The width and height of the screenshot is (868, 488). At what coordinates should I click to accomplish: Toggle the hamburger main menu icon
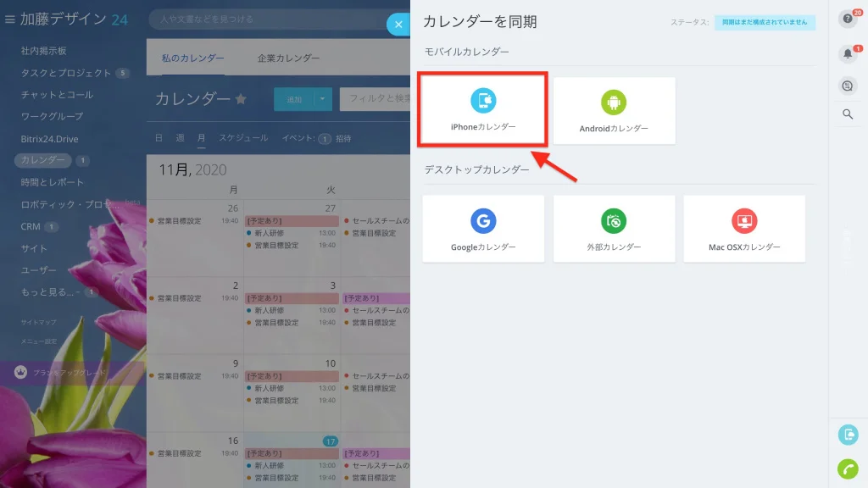point(9,19)
